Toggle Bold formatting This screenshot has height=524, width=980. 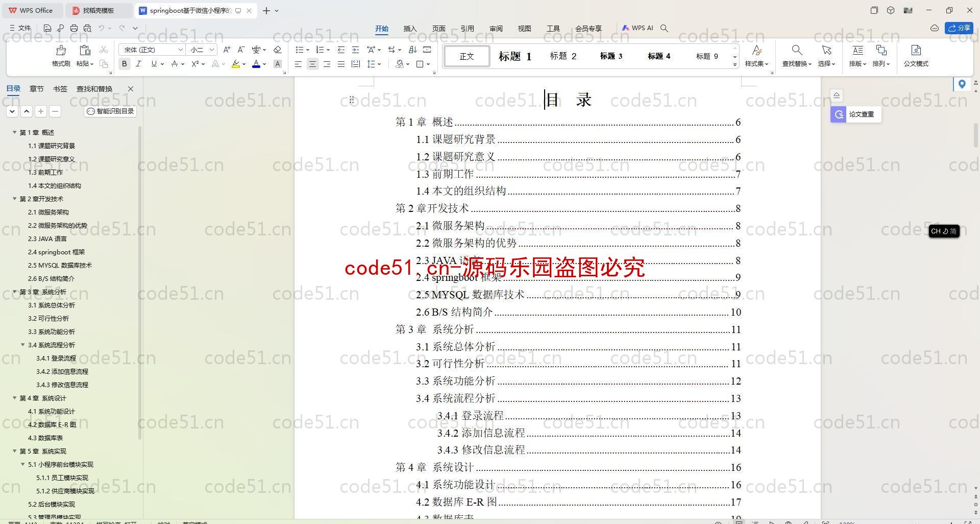[x=124, y=64]
